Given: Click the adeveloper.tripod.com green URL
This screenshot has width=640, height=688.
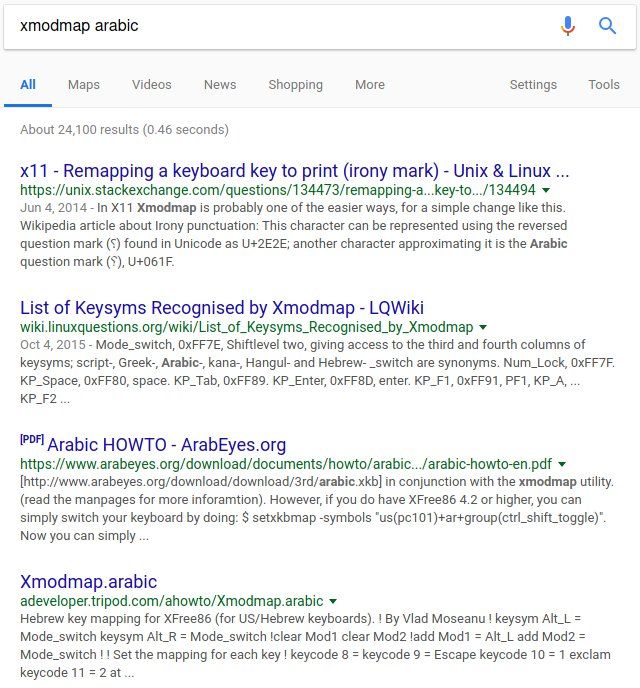Looking at the screenshot, I should coord(172,601).
